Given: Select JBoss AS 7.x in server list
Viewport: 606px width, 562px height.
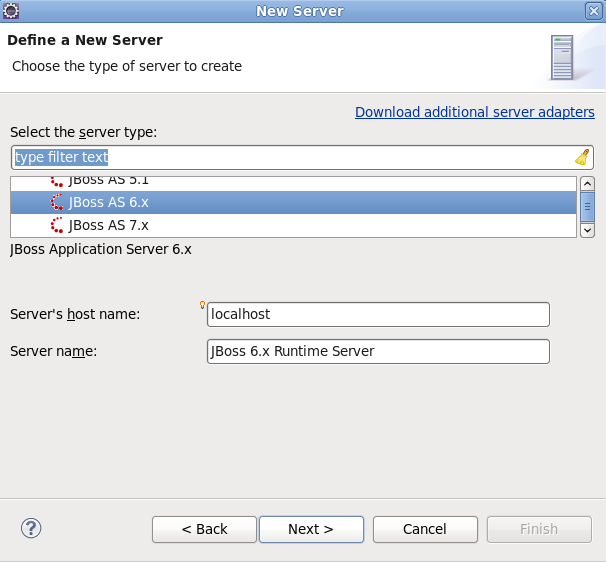Looking at the screenshot, I should (108, 225).
